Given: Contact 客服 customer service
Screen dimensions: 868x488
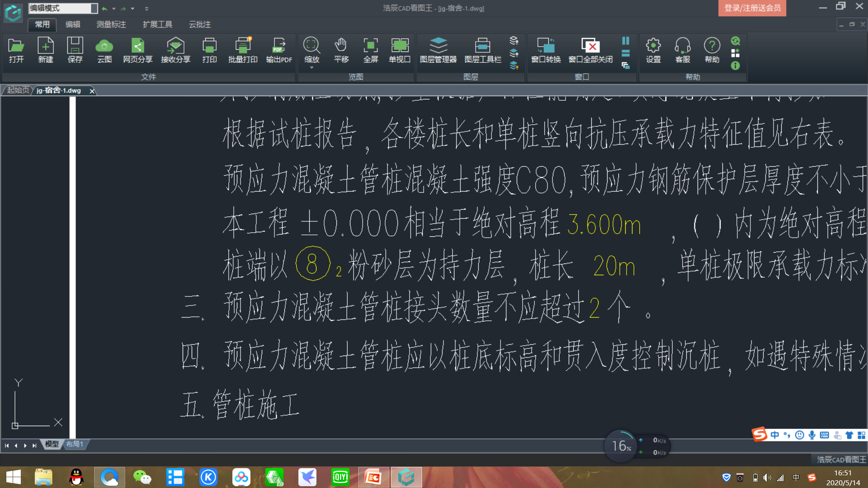Looking at the screenshot, I should point(683,50).
